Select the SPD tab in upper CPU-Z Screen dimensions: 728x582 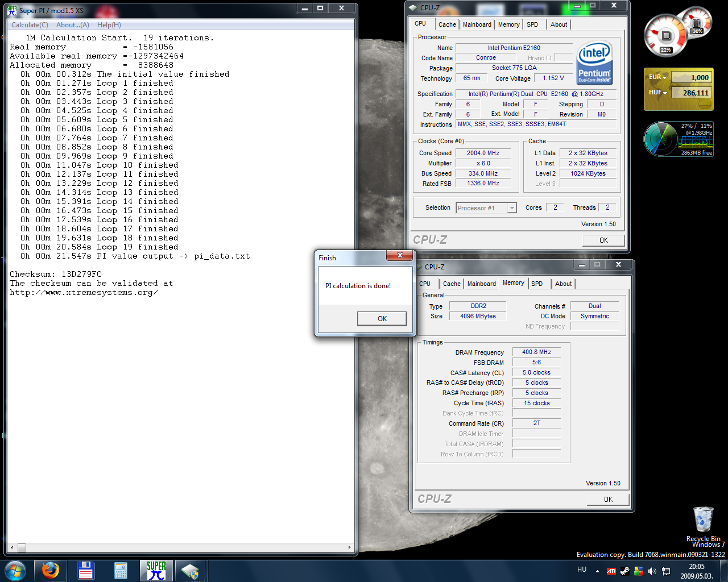click(532, 24)
